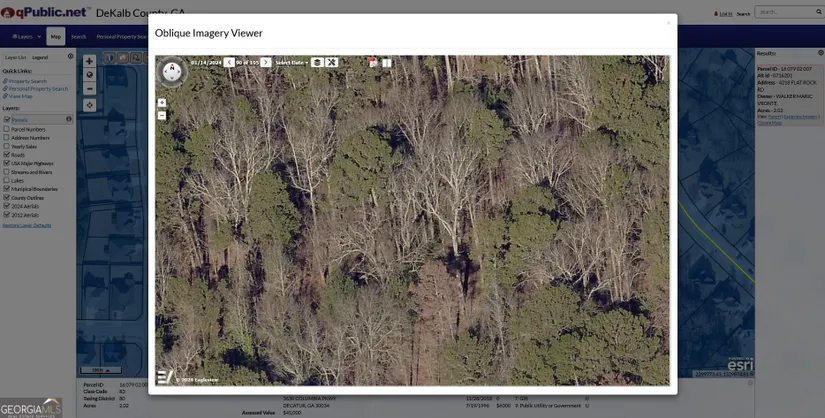This screenshot has height=418, width=825.
Task: Advance to next oblique image
Action: (266, 62)
